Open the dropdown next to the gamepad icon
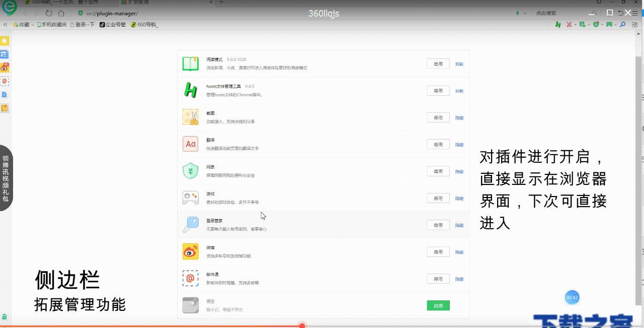The width and height of the screenshot is (644, 328). click(x=616, y=24)
